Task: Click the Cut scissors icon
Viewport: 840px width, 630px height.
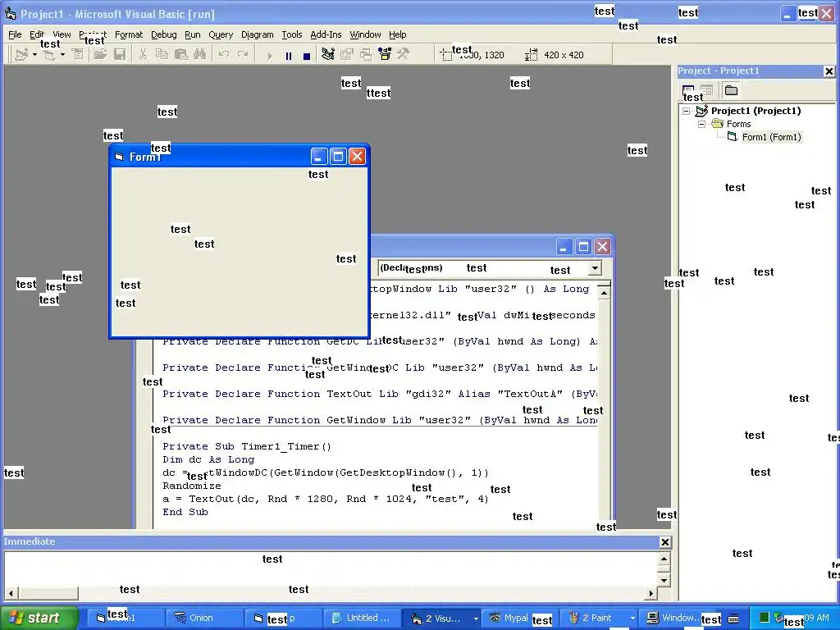Action: tap(143, 54)
